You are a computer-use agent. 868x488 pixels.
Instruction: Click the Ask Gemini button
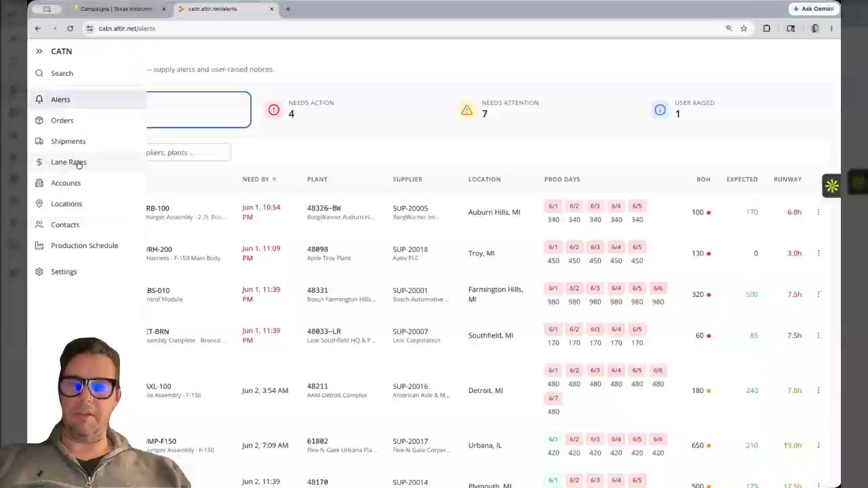813,9
